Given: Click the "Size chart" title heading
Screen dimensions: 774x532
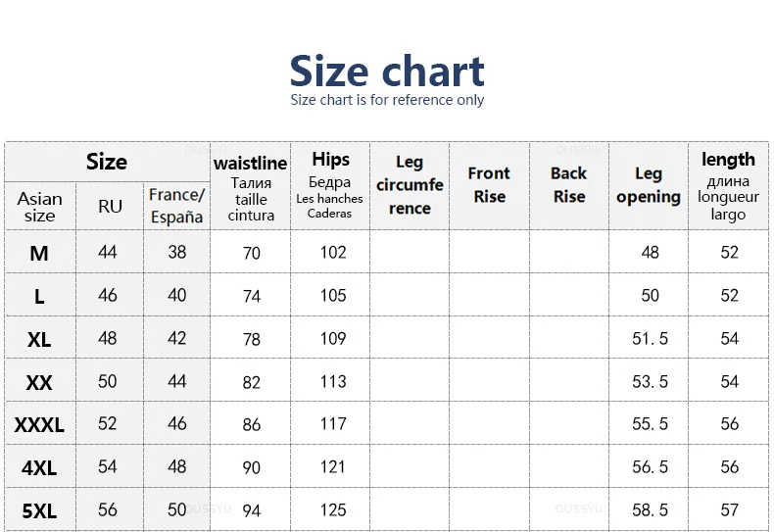Looking at the screenshot, I should click(387, 71).
